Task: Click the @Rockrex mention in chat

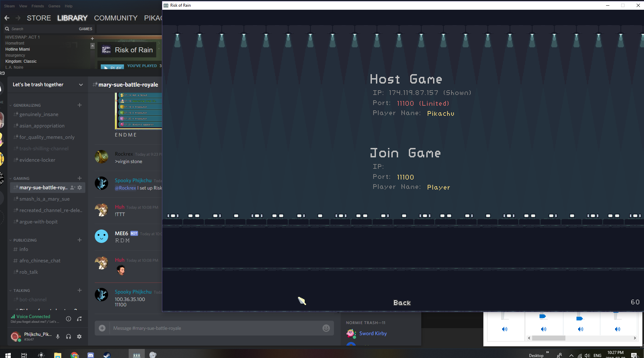Action: [x=125, y=188]
